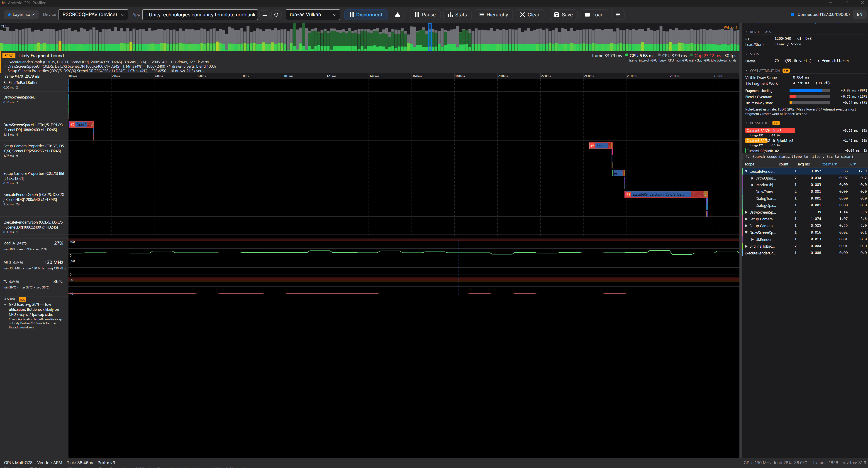Select the ExecuteRenderGr... bottom scope row

pyautogui.click(x=805, y=253)
